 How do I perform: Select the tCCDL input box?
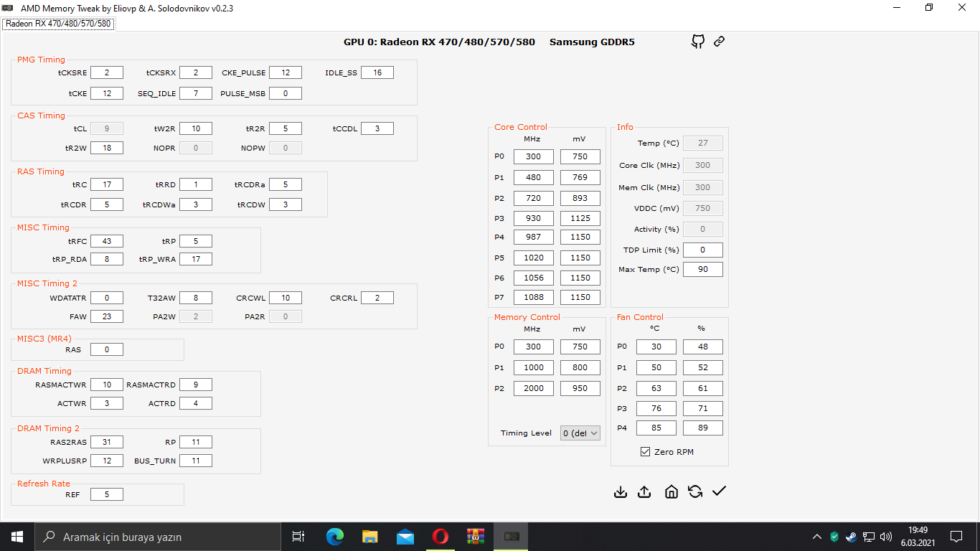tap(377, 128)
